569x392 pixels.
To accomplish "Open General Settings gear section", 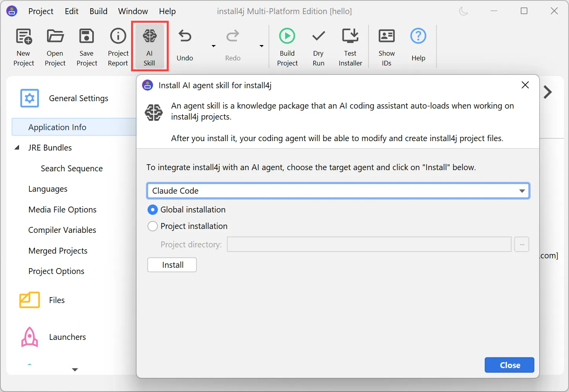I will pos(29,98).
